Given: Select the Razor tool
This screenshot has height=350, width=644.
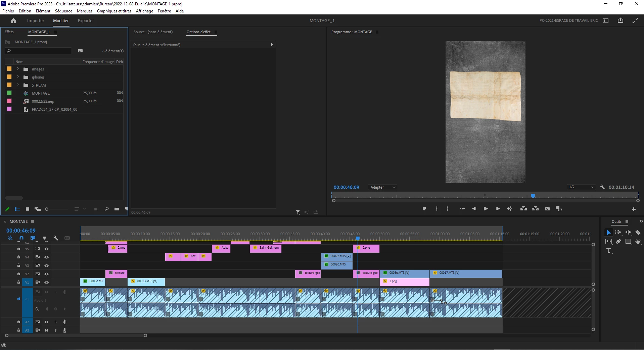Looking at the screenshot, I should click(638, 232).
